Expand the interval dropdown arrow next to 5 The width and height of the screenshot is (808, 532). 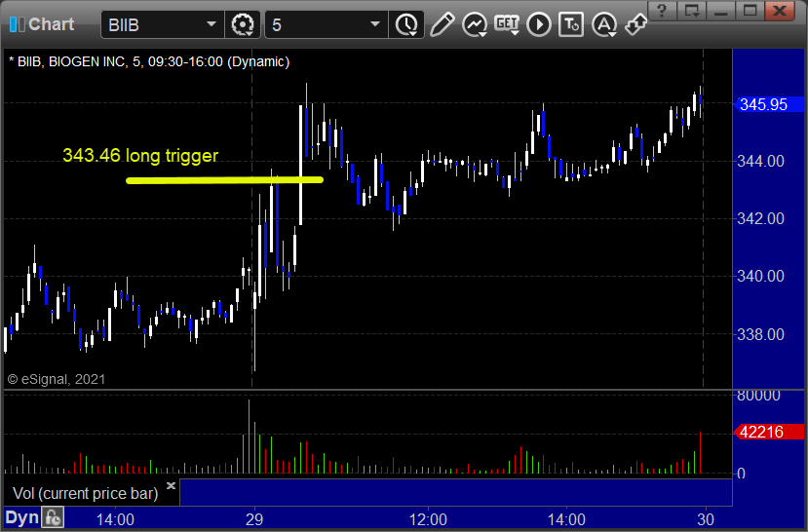375,24
